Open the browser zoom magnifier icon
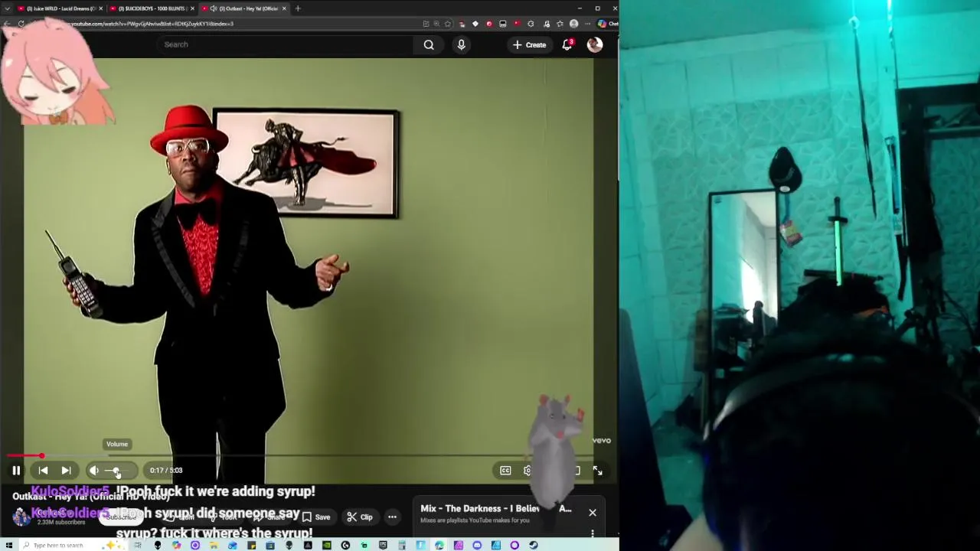This screenshot has width=980, height=551. tap(437, 24)
